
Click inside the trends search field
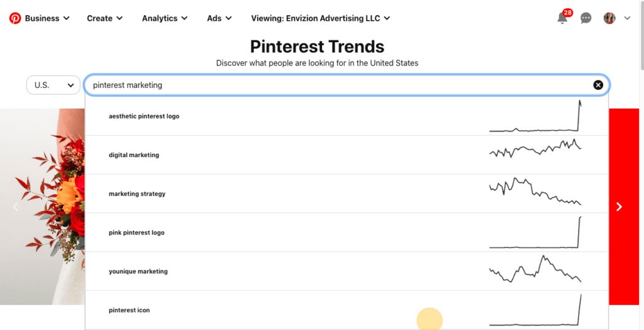coord(340,85)
